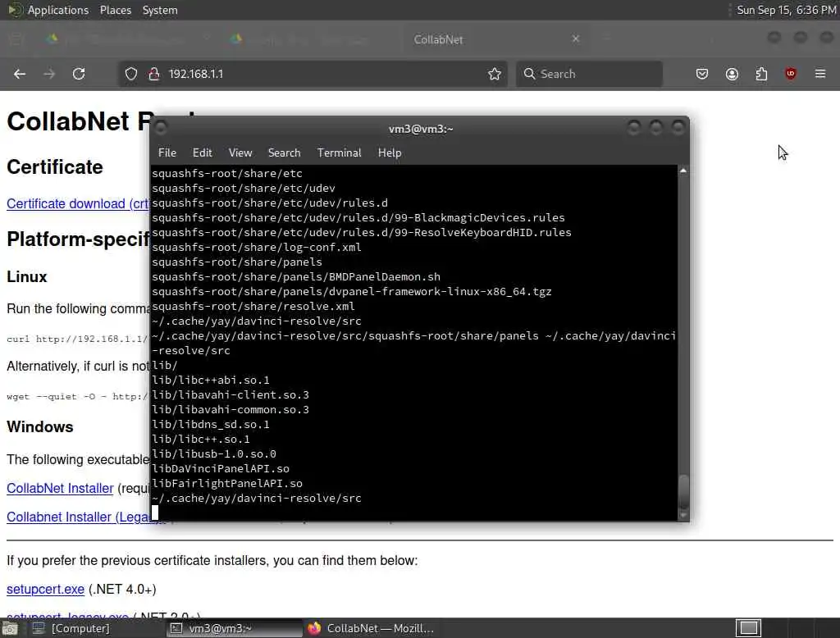
Task: Open the Firefox account icon
Action: click(732, 74)
